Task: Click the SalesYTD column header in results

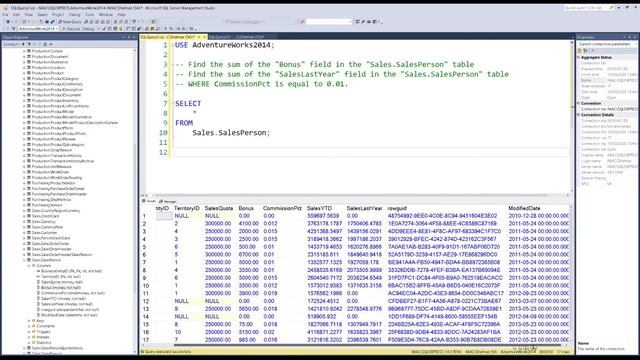Action: pyautogui.click(x=320, y=208)
